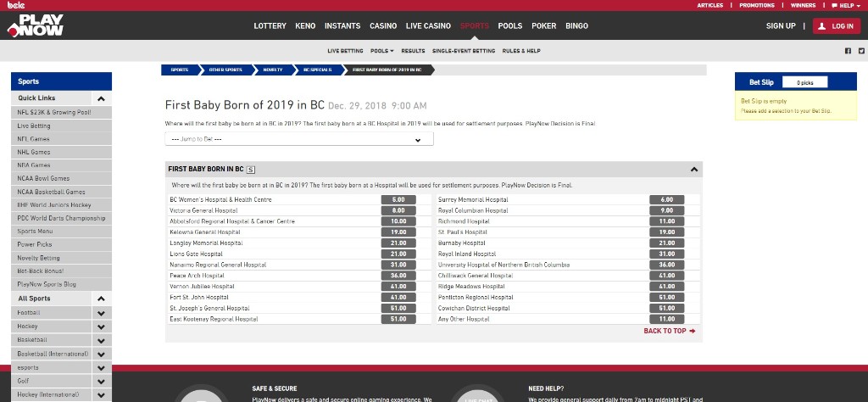Open the Pools submenu dropdown
The image size is (868, 402).
coord(381,51)
